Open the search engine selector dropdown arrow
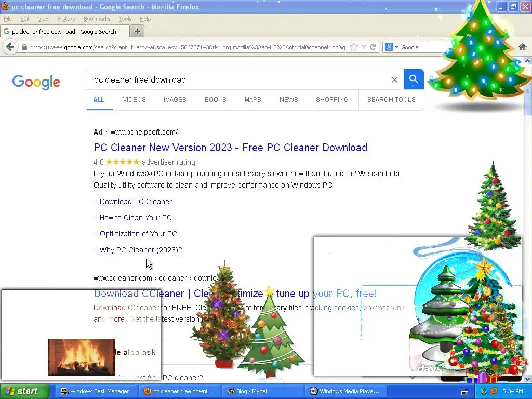The width and height of the screenshot is (532, 399). 396,47
